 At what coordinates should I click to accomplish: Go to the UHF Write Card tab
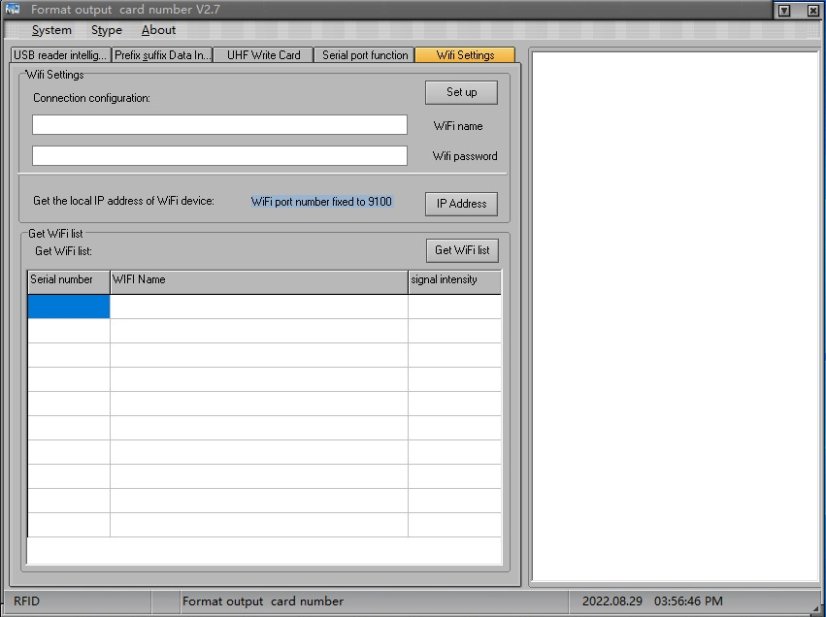(x=264, y=55)
